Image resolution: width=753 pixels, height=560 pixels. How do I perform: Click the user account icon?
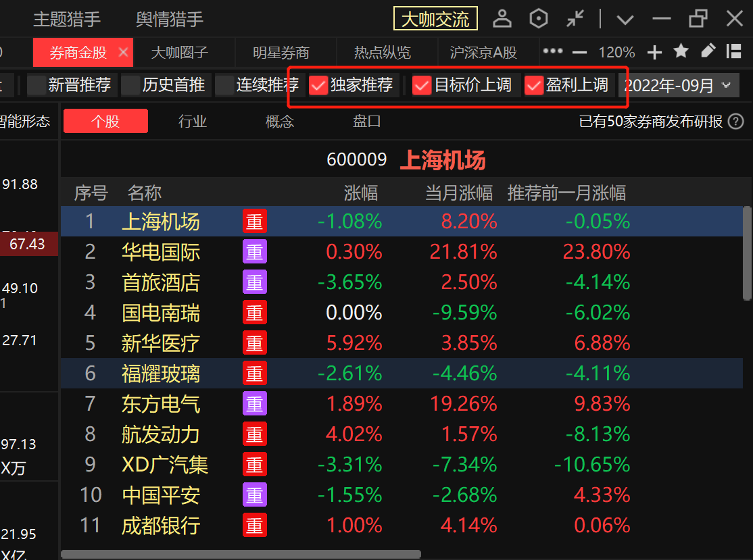(502, 19)
